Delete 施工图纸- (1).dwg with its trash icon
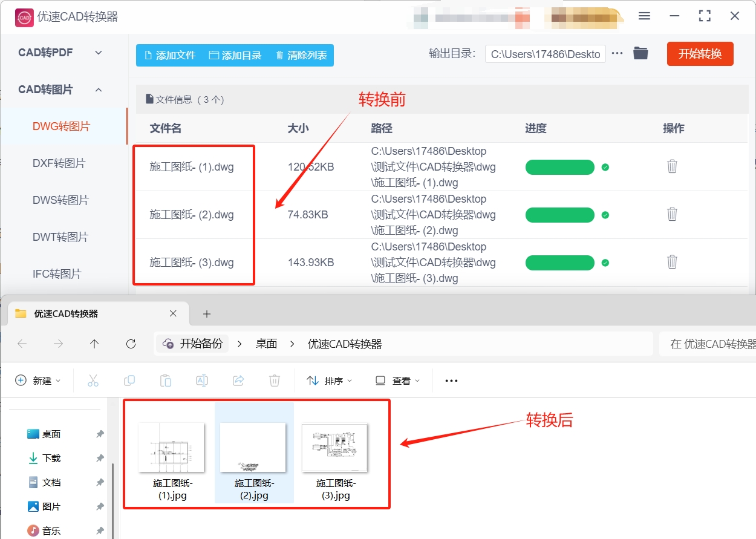Viewport: 756px width, 539px height. pos(672,166)
